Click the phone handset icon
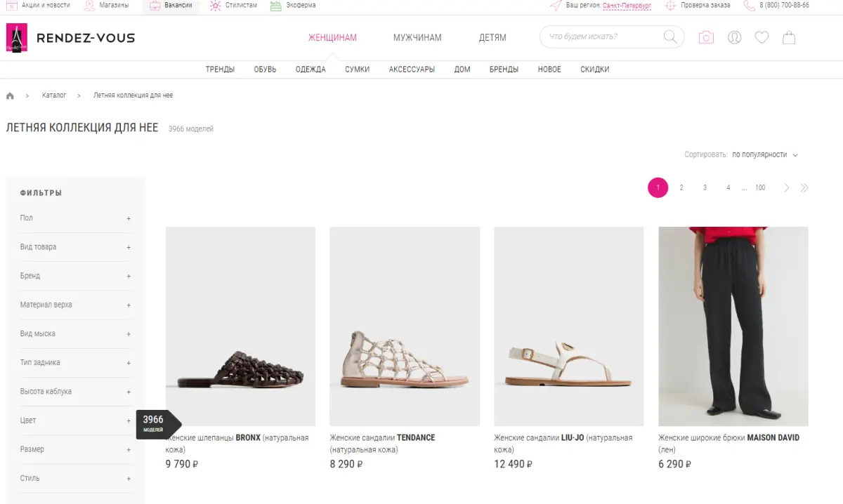The image size is (843, 504). [750, 6]
